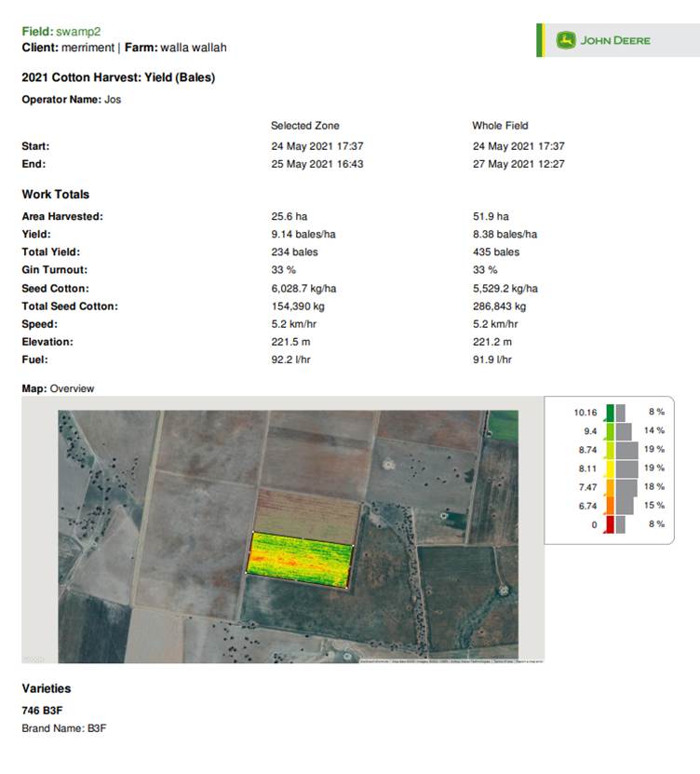Click the Work Totals section heading
The image size is (700, 774).
[56, 195]
